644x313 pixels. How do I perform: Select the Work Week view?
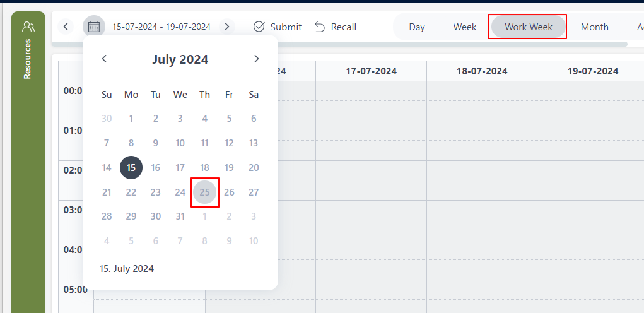[529, 27]
